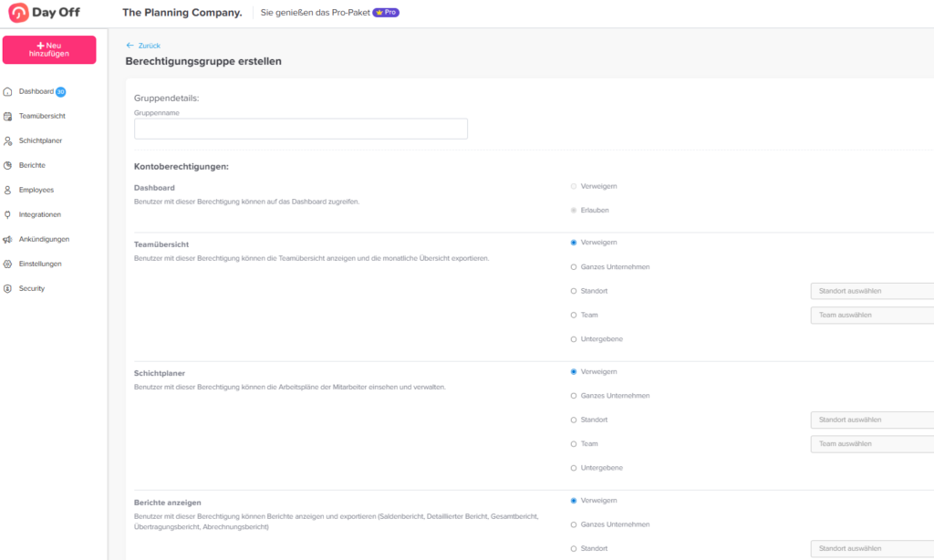Open Dashboard via its sidebar house icon
This screenshot has width=934, height=560.
[x=8, y=92]
